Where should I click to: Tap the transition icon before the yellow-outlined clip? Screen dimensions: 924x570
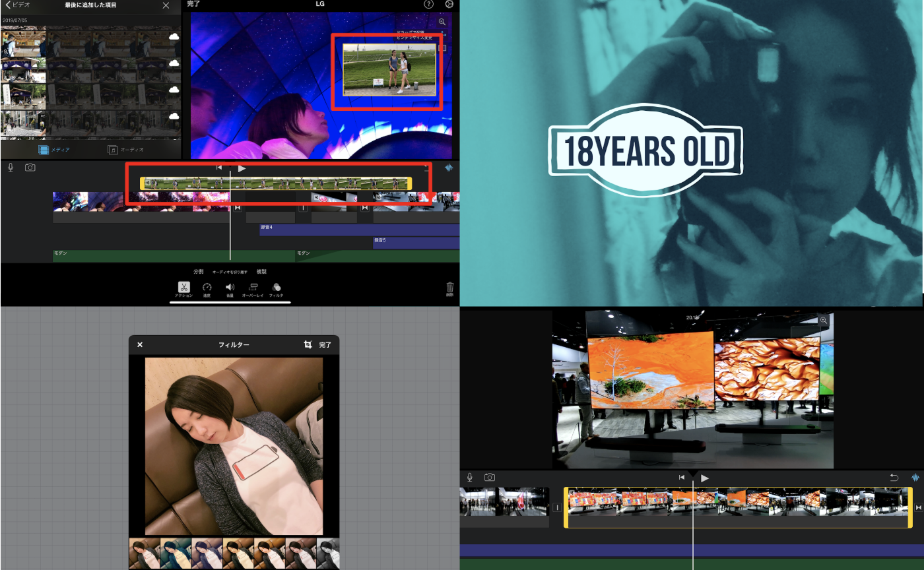[557, 507]
